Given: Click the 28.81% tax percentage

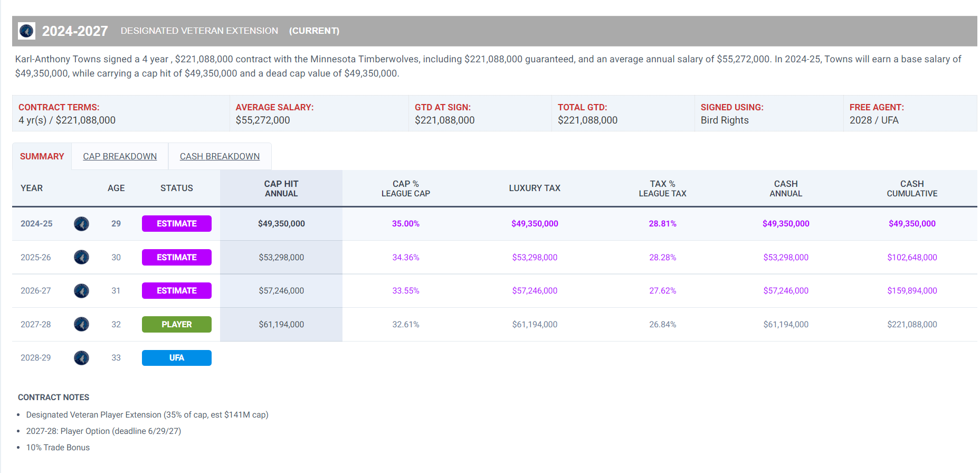Looking at the screenshot, I should [663, 224].
